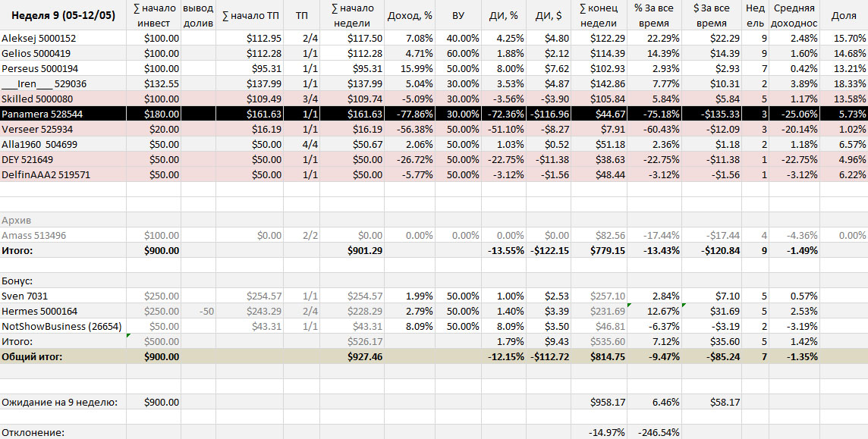Select the black row label 'Panamera 528544'
Image resolution: width=868 pixels, height=439 pixels.
(x=63, y=114)
